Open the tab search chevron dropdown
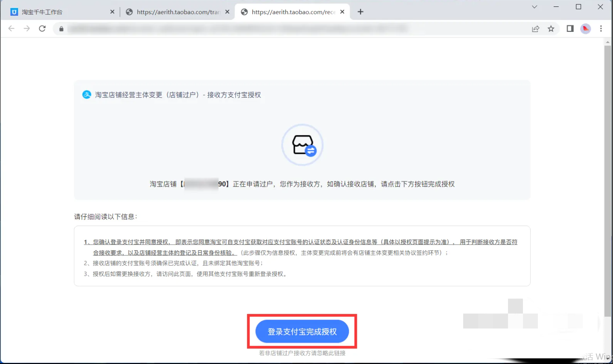The width and height of the screenshot is (613, 364). pos(534,7)
